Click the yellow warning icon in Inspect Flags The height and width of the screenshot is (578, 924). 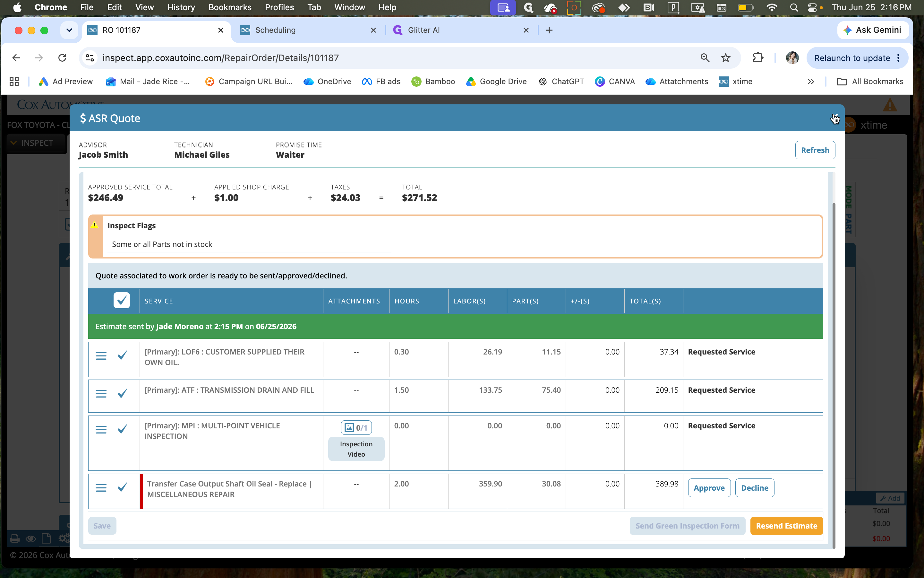pyautogui.click(x=94, y=225)
